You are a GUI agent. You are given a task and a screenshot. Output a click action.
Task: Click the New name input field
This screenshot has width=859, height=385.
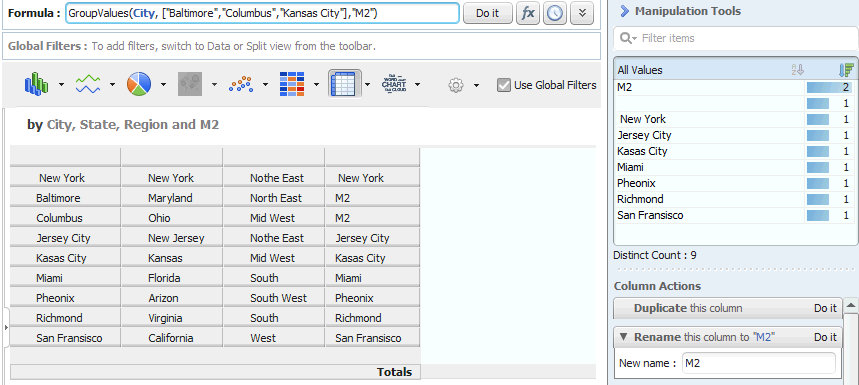point(759,363)
